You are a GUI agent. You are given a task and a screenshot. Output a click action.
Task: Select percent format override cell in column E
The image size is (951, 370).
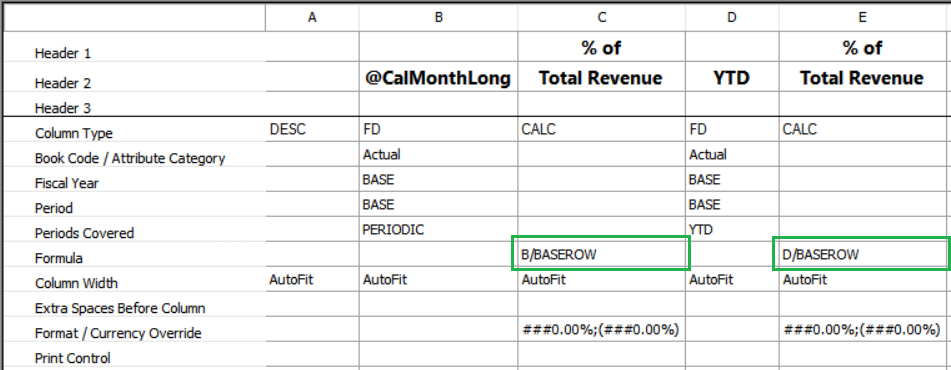tap(862, 329)
